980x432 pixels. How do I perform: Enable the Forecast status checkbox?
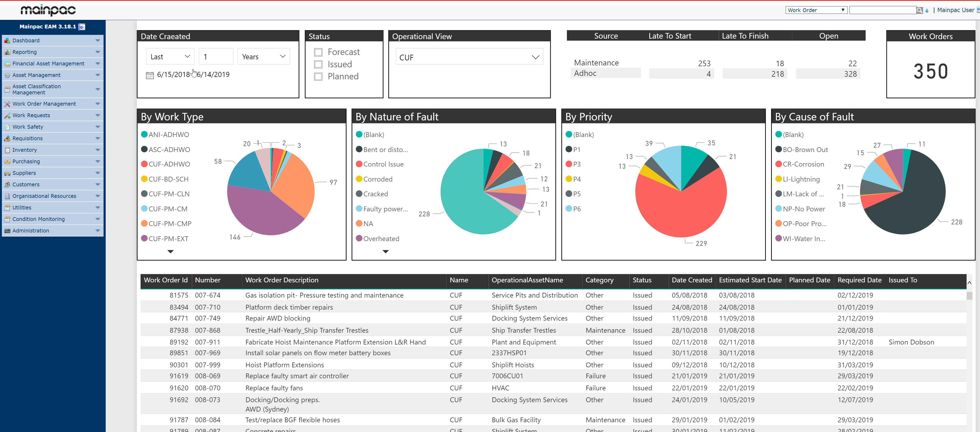pyautogui.click(x=318, y=52)
